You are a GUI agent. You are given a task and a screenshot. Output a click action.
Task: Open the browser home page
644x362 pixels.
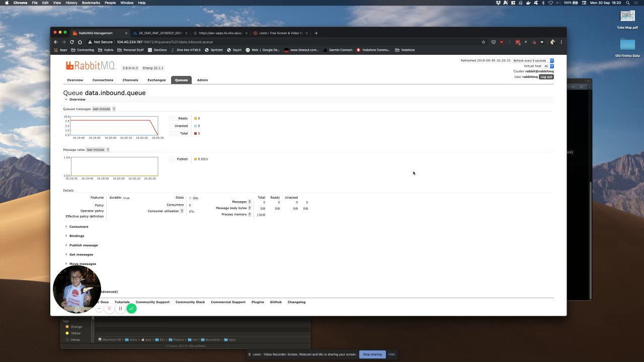[79, 42]
